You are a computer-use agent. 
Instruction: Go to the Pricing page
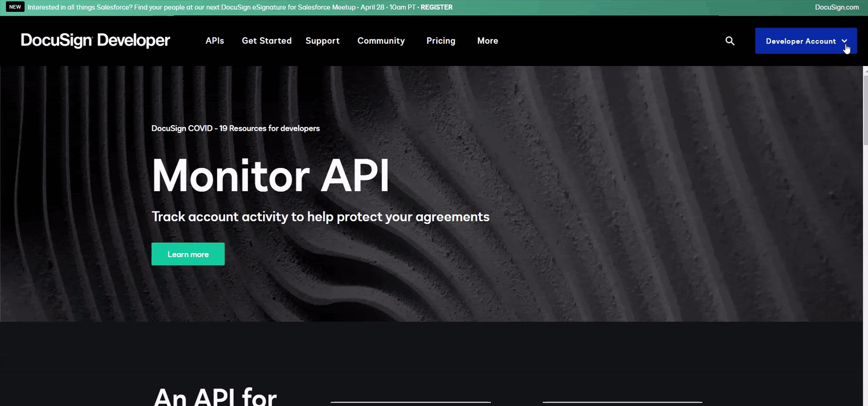point(441,41)
